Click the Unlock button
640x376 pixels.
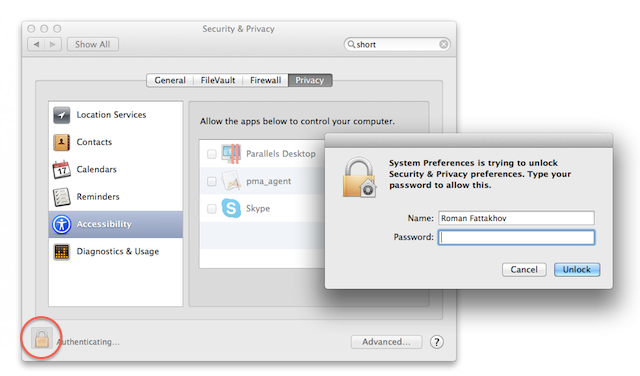pos(577,269)
